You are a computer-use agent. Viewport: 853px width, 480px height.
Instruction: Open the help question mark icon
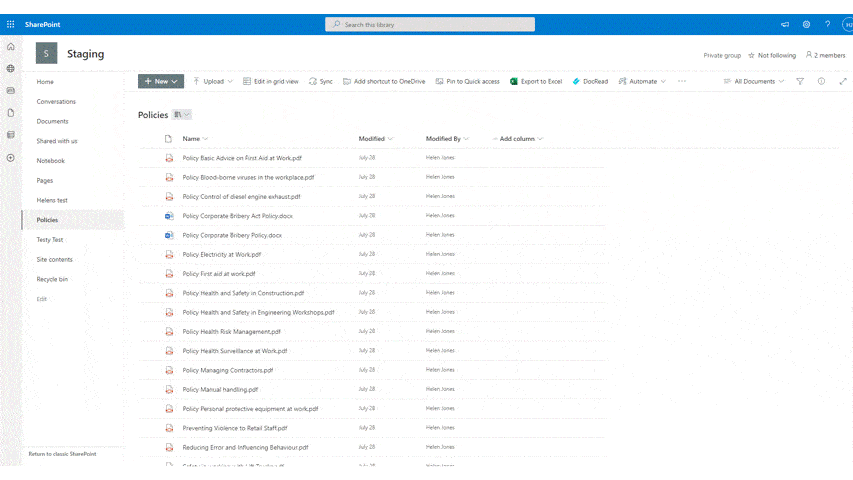(827, 24)
